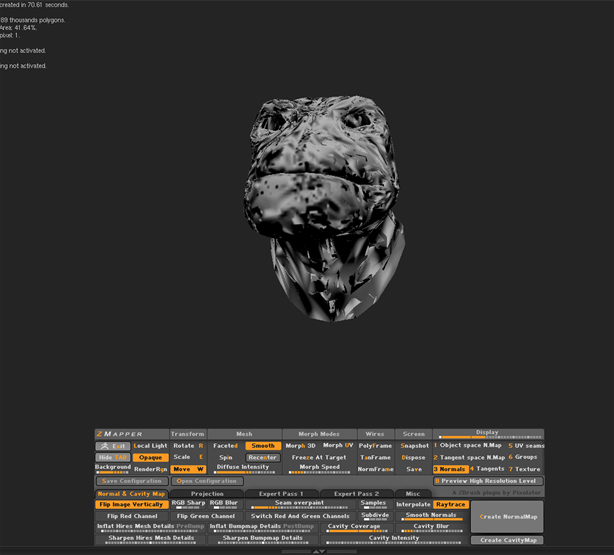Select Texture display mode
The height and width of the screenshot is (555, 614).
pos(526,469)
